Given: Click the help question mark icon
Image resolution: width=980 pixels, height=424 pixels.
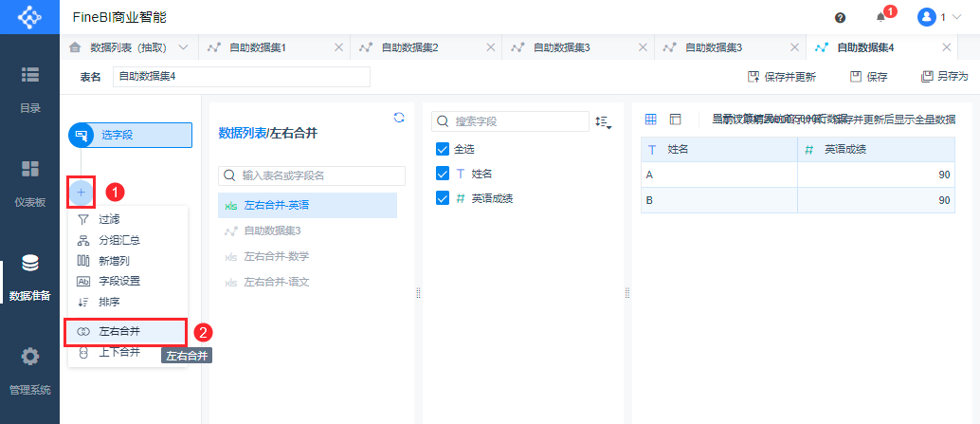Looking at the screenshot, I should (840, 17).
